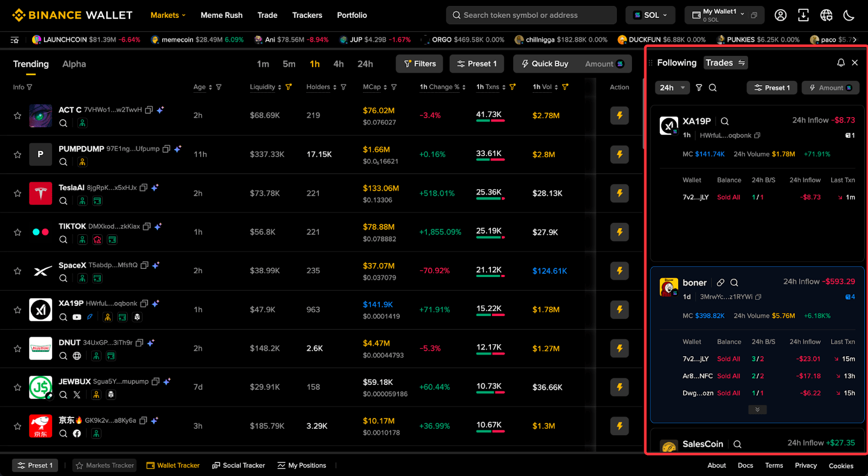Select 5m timeframe tab
This screenshot has width=868, height=476.
click(289, 64)
